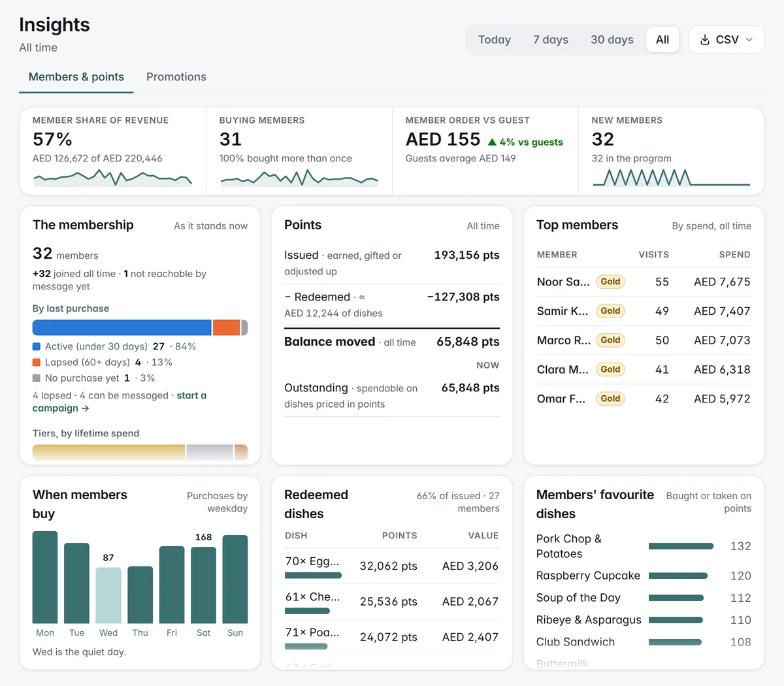Click the Thursday bar in weekday chart

click(140, 595)
